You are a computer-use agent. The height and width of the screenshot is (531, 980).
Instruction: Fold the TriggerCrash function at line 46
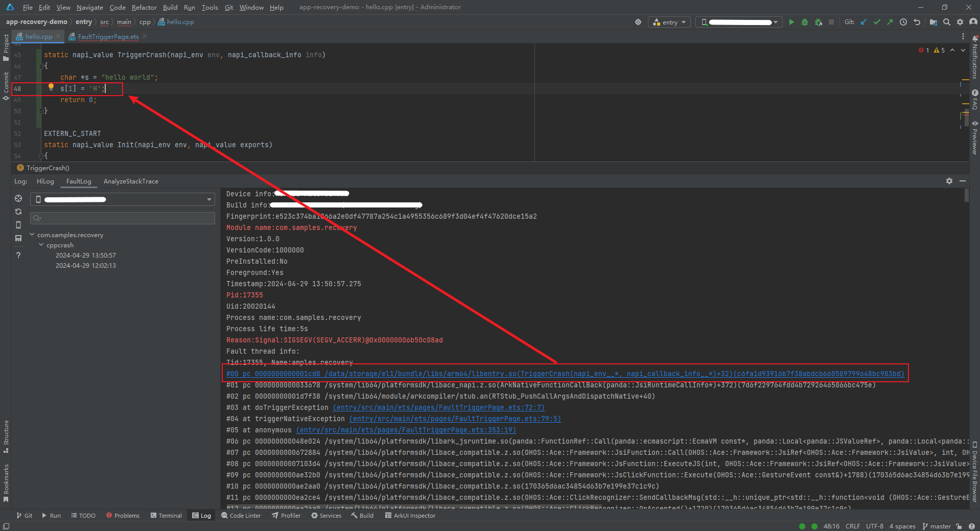(x=40, y=66)
